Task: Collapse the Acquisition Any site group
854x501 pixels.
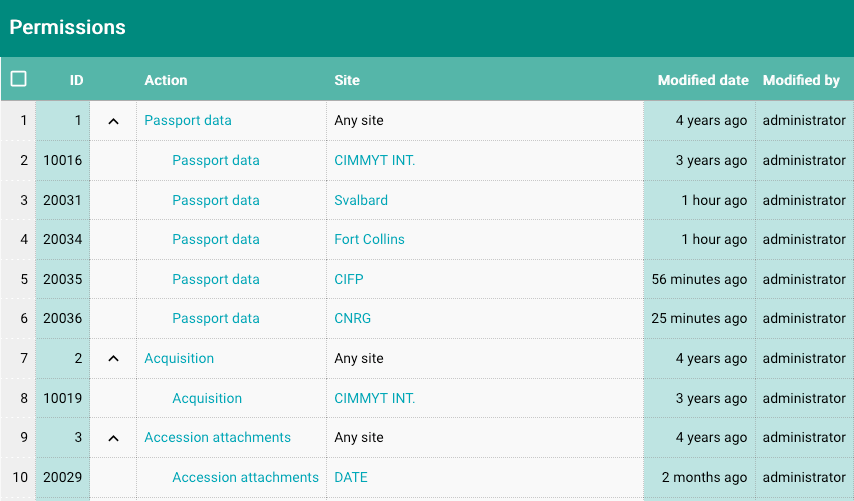Action: click(x=113, y=358)
